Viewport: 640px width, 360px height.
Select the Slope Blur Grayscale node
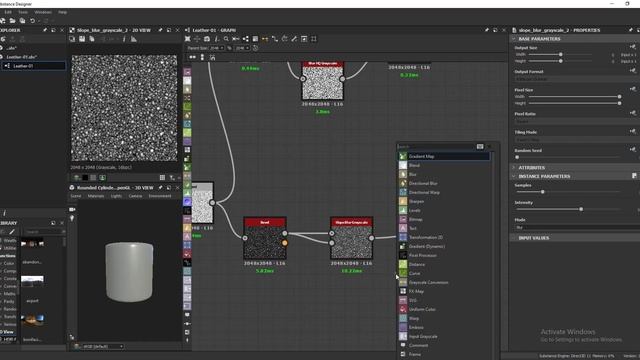click(x=351, y=238)
